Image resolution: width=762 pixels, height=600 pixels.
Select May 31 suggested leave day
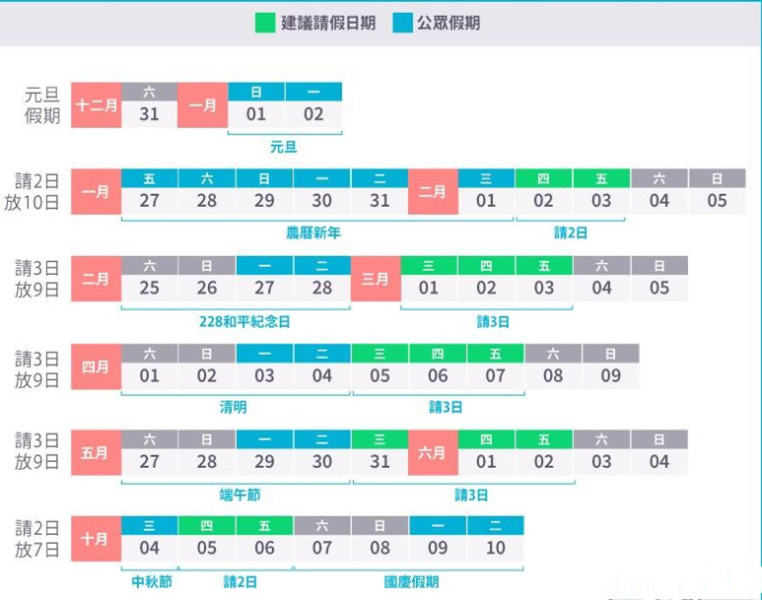click(380, 463)
